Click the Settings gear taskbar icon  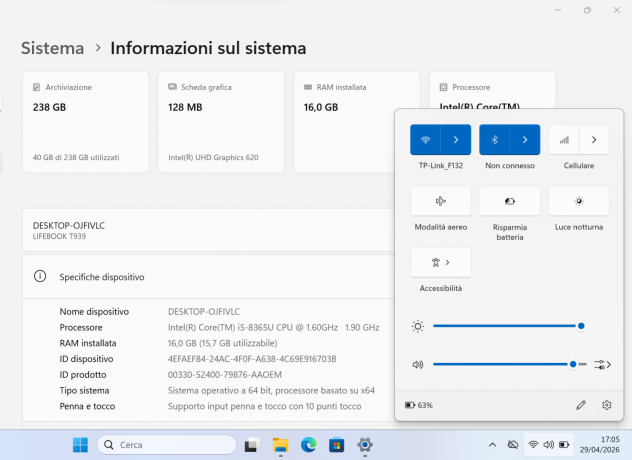tap(365, 445)
